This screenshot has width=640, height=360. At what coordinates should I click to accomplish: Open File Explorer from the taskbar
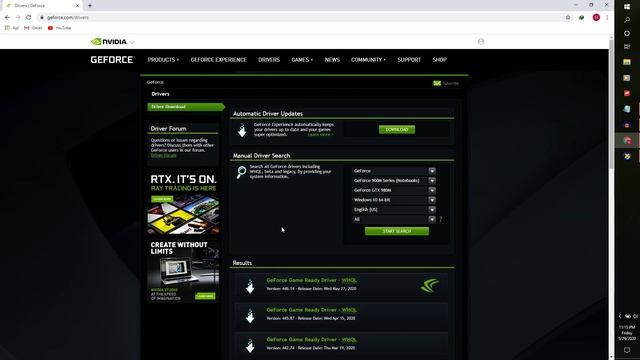[x=627, y=62]
